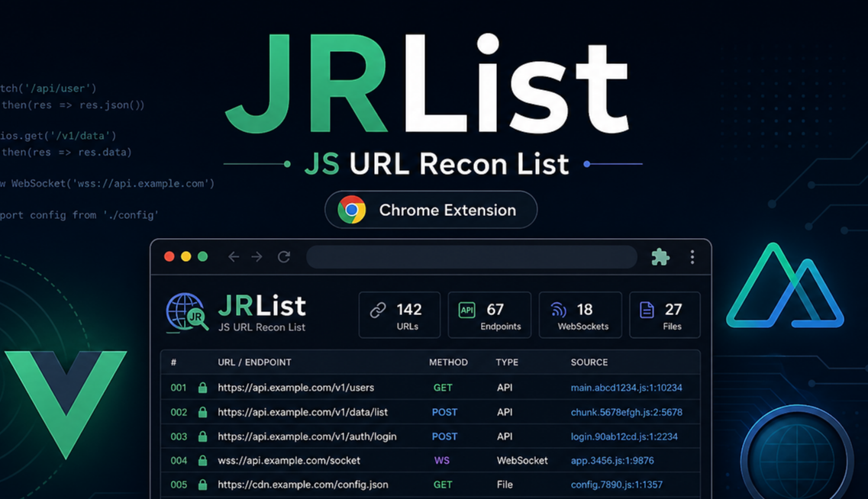Open source chunk.5678efgh.js:2:5678
Screen dimensions: 868x499
tap(627, 412)
